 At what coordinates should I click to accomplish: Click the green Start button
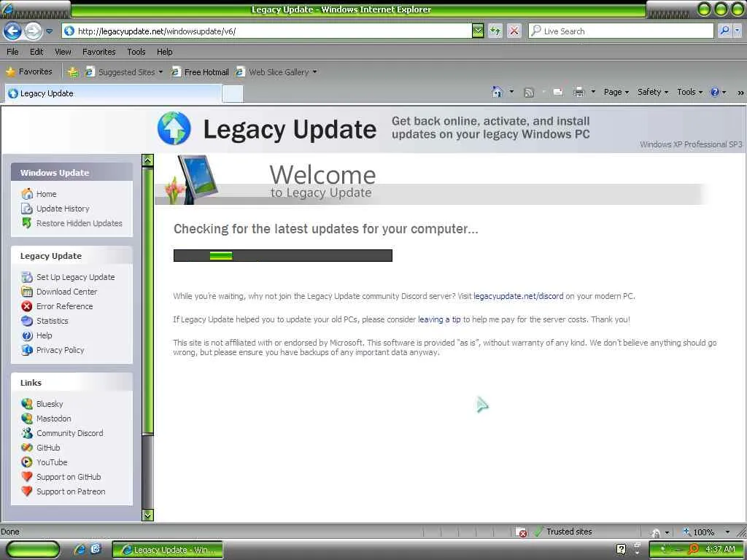pyautogui.click(x=32, y=550)
